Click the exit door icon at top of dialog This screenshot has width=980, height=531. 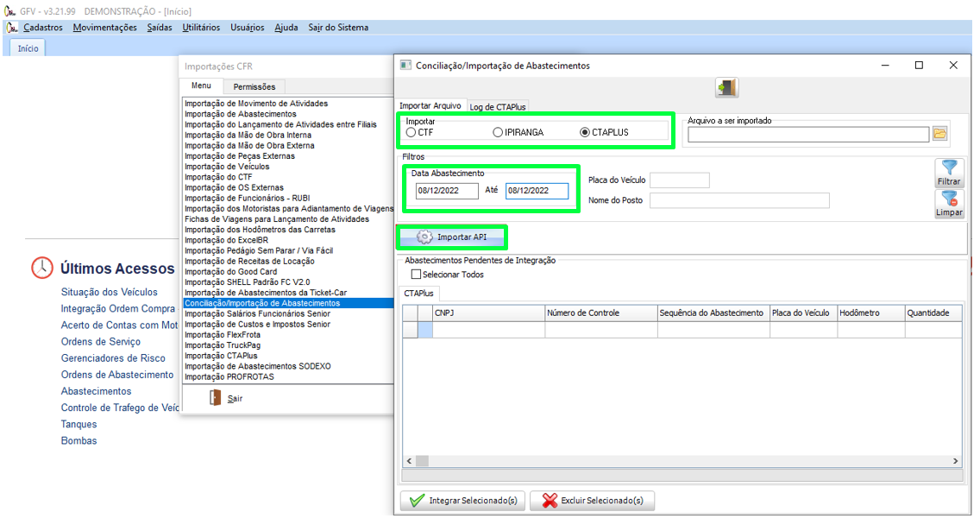point(727,87)
